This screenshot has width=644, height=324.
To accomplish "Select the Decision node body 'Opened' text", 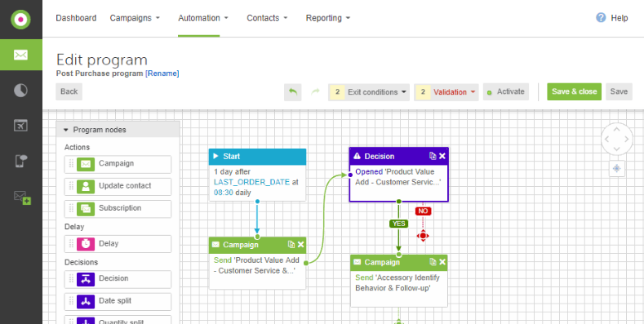I will pos(369,171).
